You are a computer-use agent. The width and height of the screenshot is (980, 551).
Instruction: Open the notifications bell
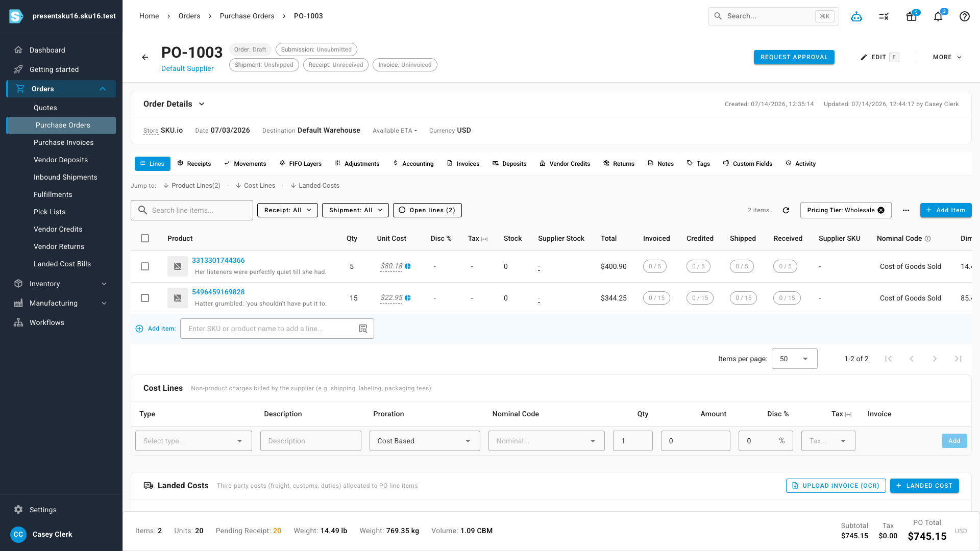[938, 16]
